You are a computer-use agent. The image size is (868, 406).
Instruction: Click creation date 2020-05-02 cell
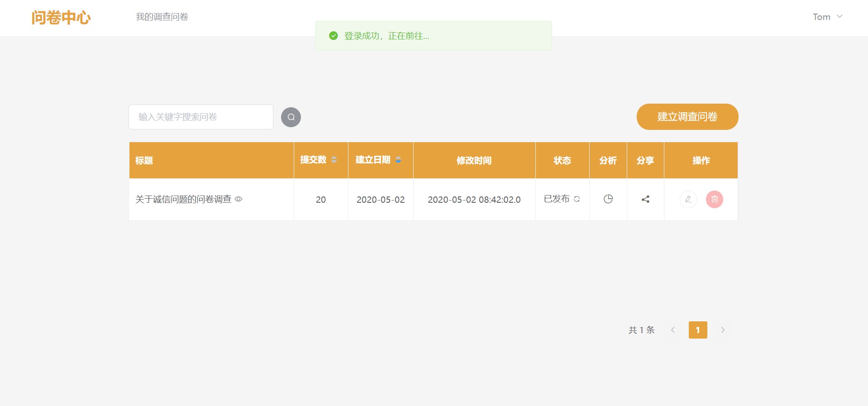coord(381,200)
